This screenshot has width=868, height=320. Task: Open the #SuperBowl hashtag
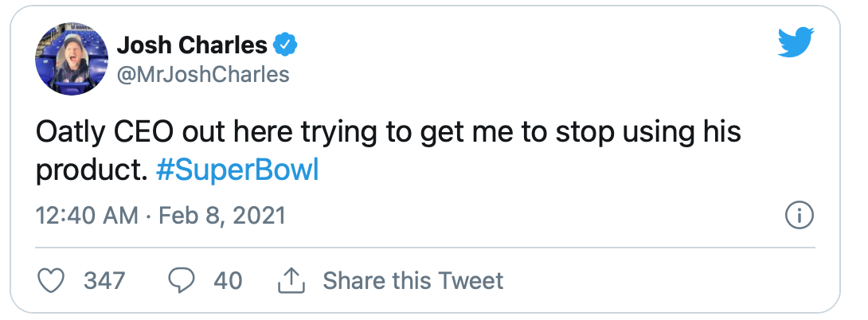(237, 172)
